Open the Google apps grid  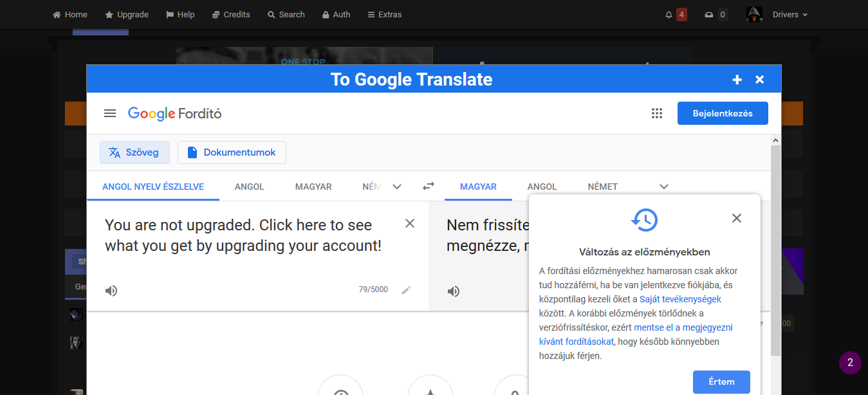point(657,113)
